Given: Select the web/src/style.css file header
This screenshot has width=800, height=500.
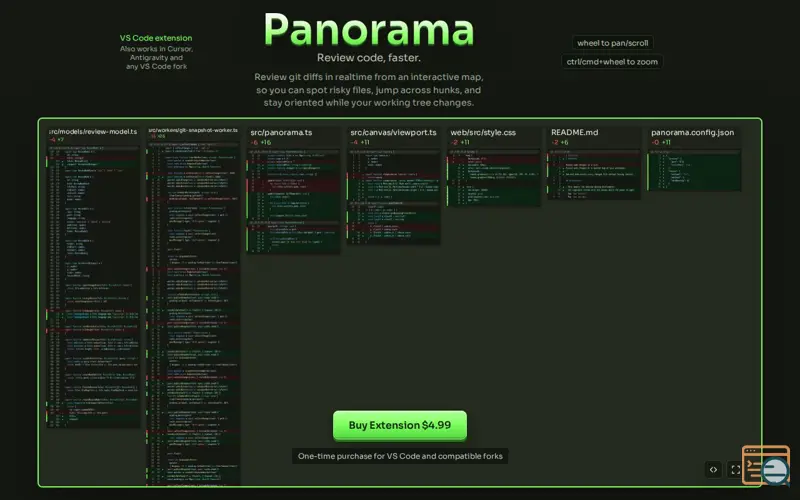Looking at the screenshot, I should click(x=483, y=133).
